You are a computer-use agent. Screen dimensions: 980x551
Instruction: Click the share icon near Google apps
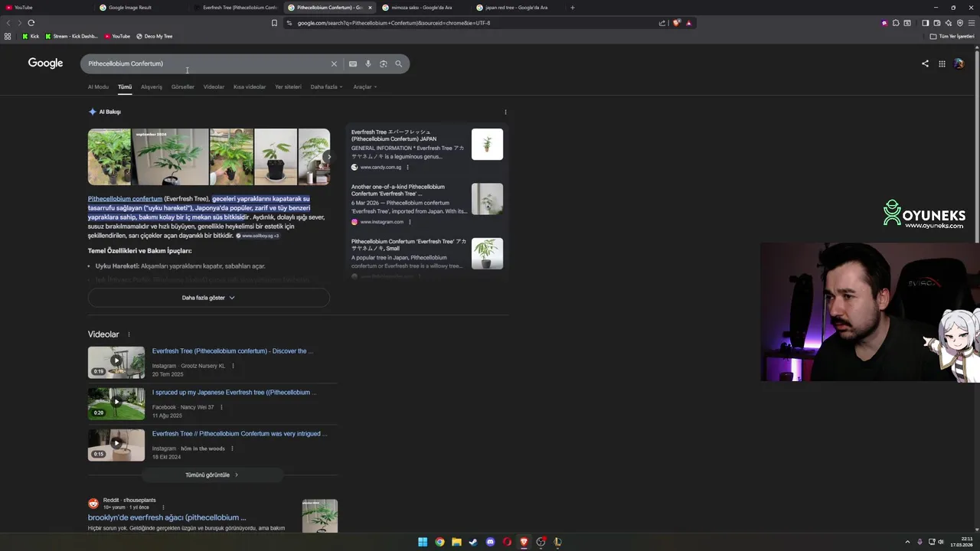[925, 64]
